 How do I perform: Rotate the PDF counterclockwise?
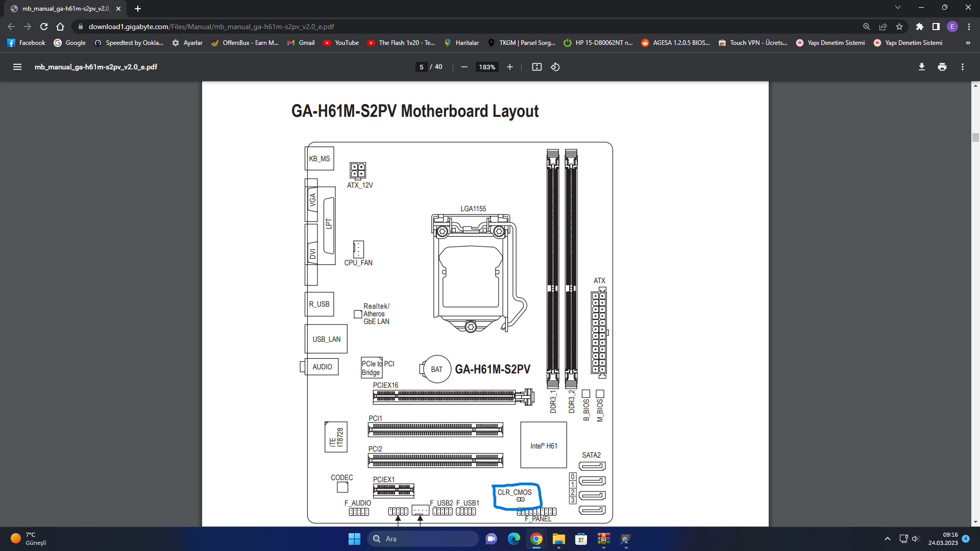pyautogui.click(x=555, y=67)
